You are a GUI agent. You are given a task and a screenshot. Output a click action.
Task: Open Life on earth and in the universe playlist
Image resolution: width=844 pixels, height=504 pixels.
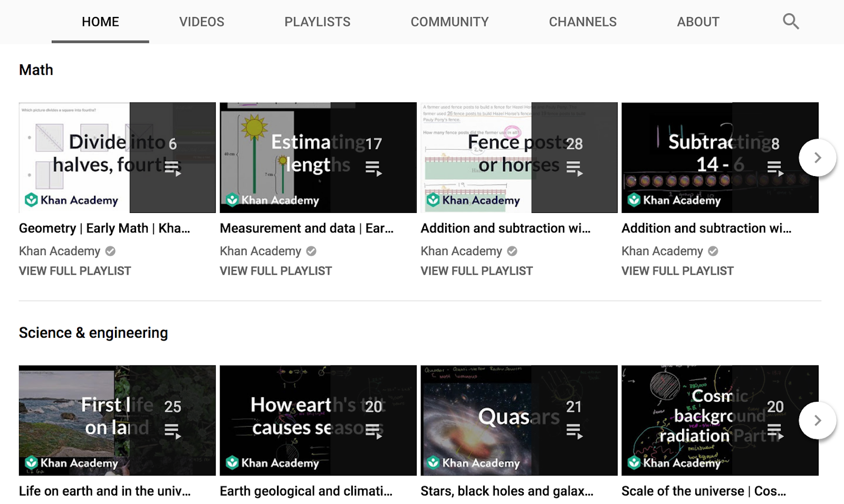(105, 491)
